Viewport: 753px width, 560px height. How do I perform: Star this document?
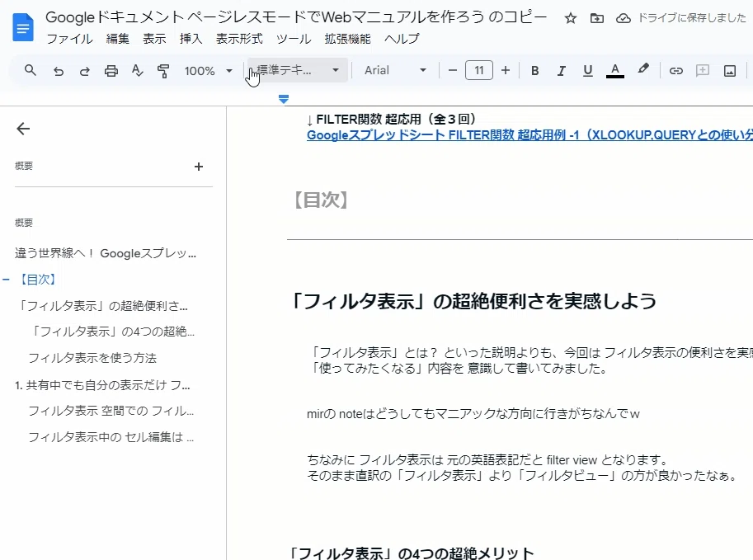570,18
